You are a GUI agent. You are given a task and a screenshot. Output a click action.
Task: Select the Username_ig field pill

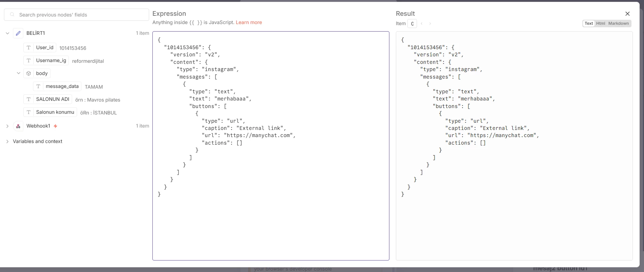pos(46,61)
